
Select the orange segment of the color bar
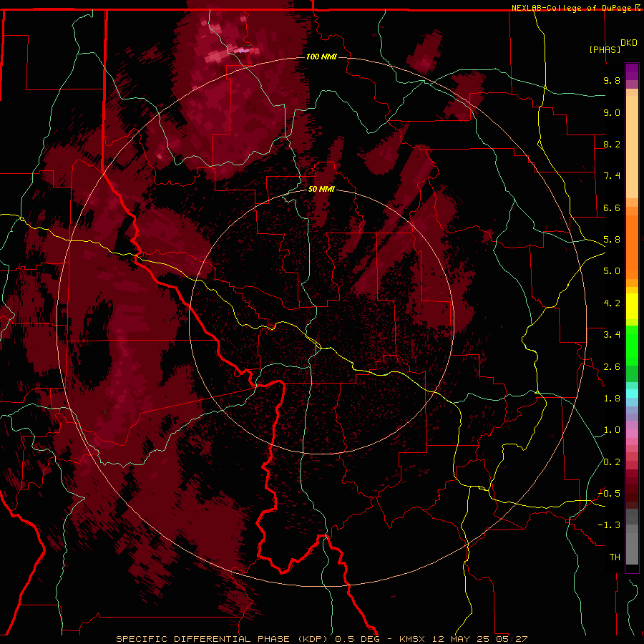[632, 246]
